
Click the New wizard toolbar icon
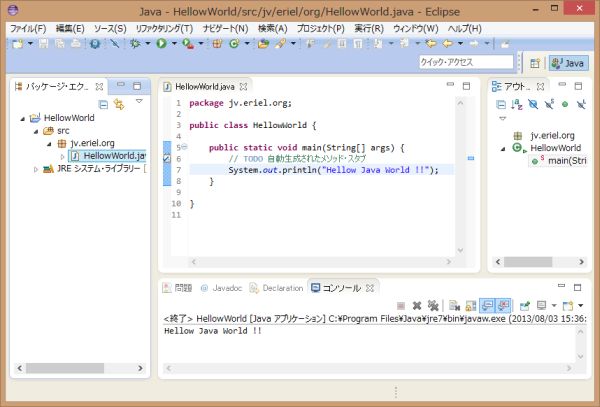click(x=17, y=44)
